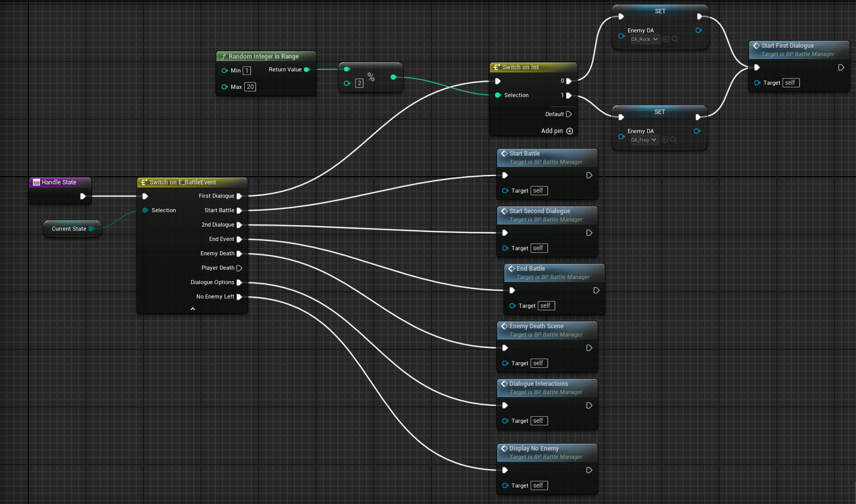Image resolution: width=856 pixels, height=504 pixels.
Task: Click browse-to-asset magnifier beside DA_Rock
Action: pos(675,39)
